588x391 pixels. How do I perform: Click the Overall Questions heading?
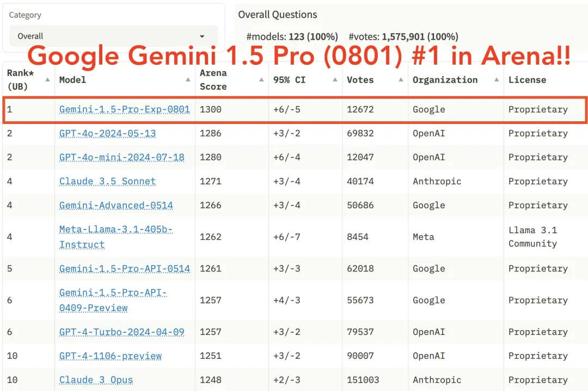point(278,15)
